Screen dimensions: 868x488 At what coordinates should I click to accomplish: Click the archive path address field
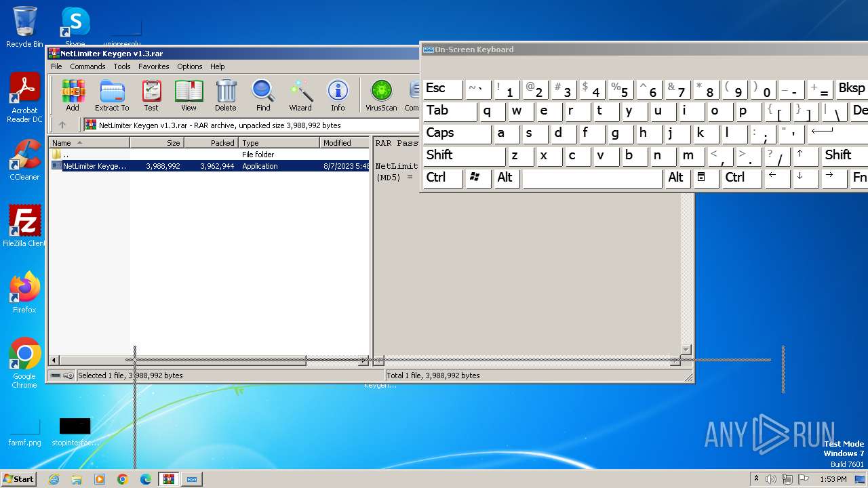point(251,125)
